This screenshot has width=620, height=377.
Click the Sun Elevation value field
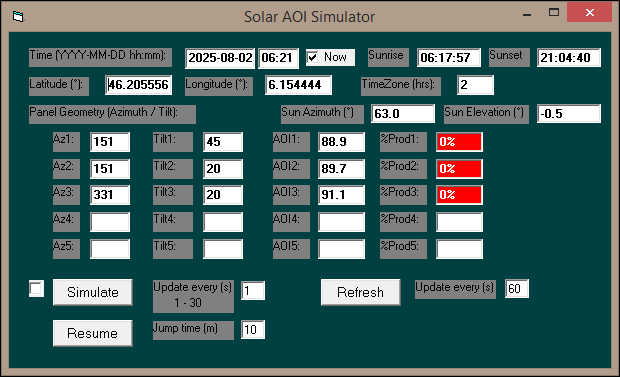569,114
